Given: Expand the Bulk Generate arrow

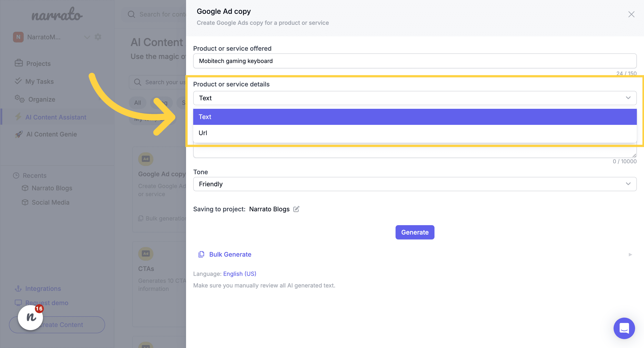Looking at the screenshot, I should 630,254.
